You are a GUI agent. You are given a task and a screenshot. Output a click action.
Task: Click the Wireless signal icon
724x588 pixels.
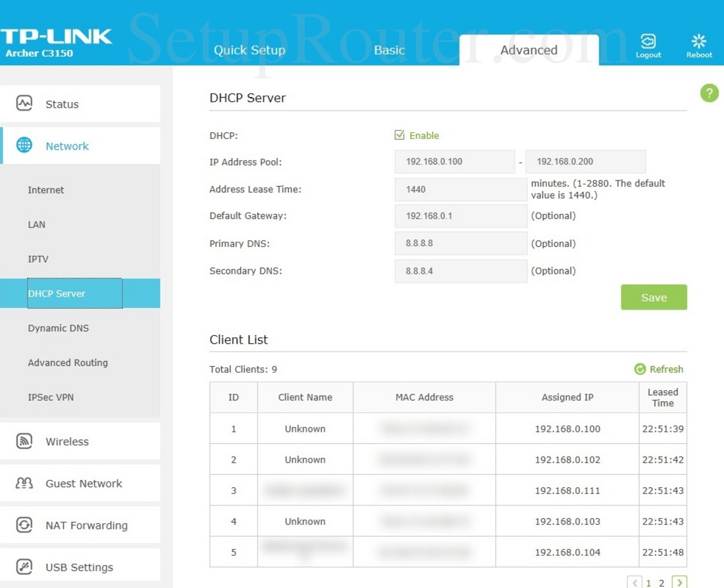[x=24, y=441]
